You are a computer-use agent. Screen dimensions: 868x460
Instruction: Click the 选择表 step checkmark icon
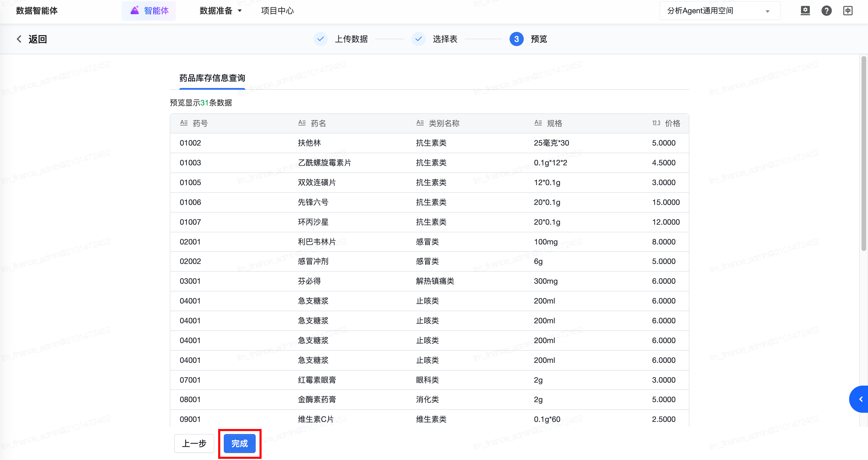(419, 39)
